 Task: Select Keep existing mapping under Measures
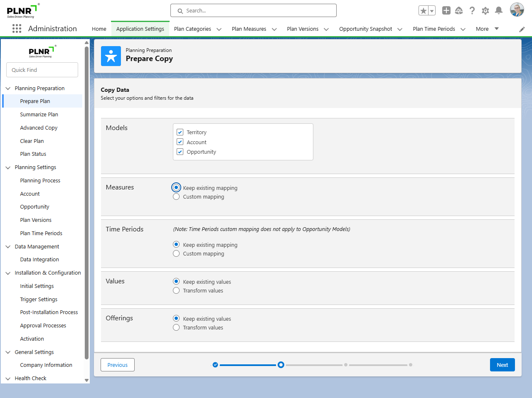[176, 187]
